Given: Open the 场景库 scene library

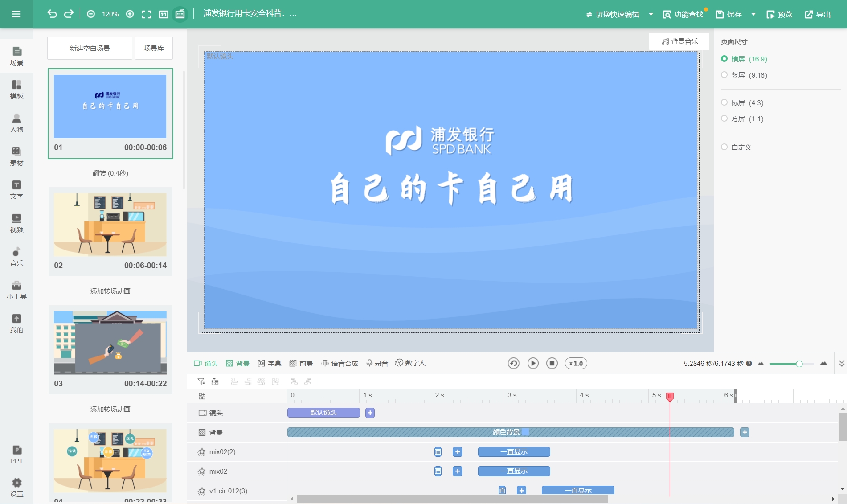Looking at the screenshot, I should pos(154,48).
